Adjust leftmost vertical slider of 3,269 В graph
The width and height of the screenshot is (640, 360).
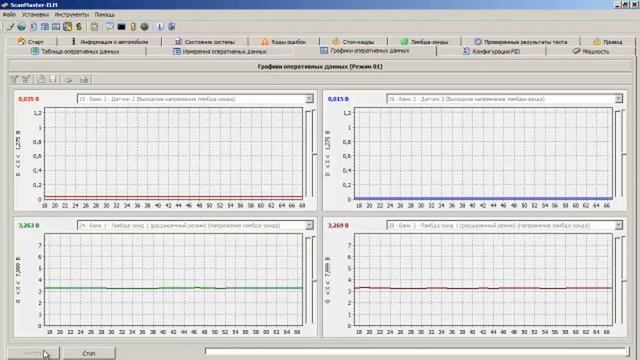point(617,280)
